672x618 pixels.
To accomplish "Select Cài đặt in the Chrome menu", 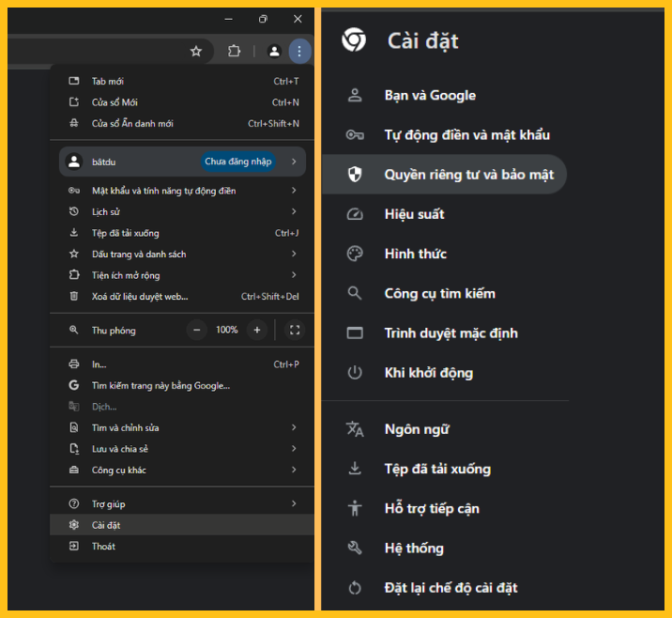I will coord(106,525).
